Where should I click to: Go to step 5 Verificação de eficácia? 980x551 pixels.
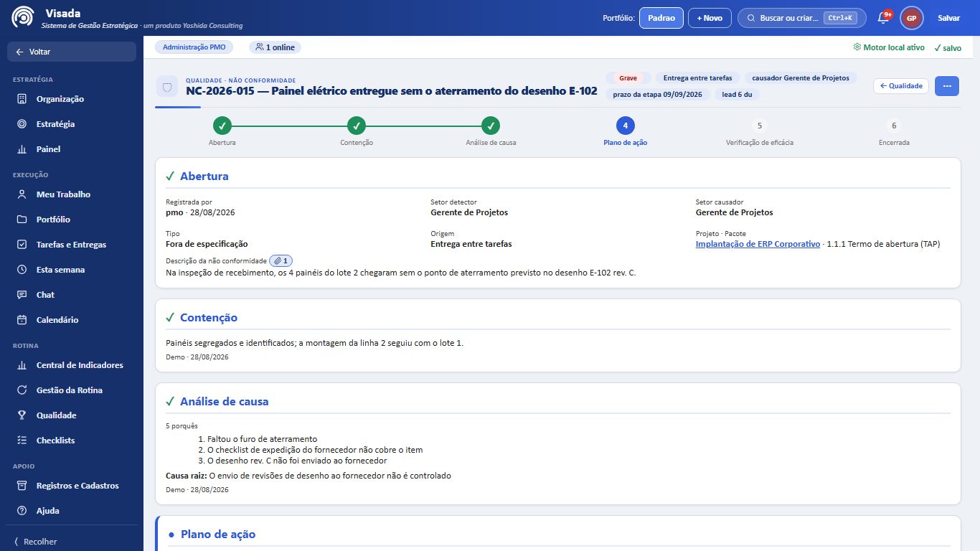tap(760, 132)
